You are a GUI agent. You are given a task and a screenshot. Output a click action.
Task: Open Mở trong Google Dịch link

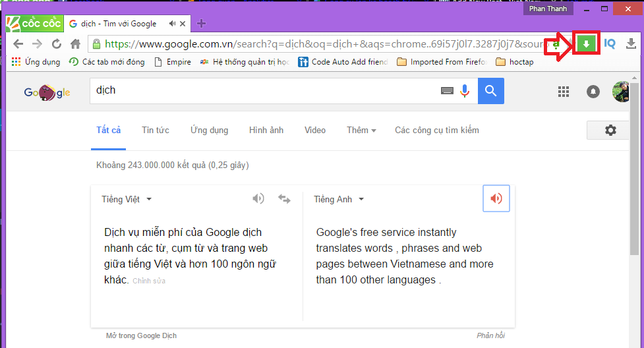(x=141, y=335)
